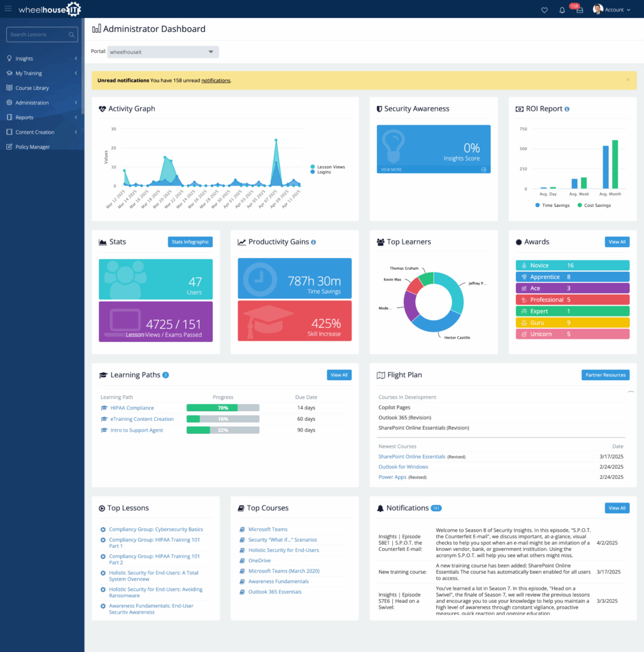
Task: Click the Top Lessons play icon
Action: [102, 508]
